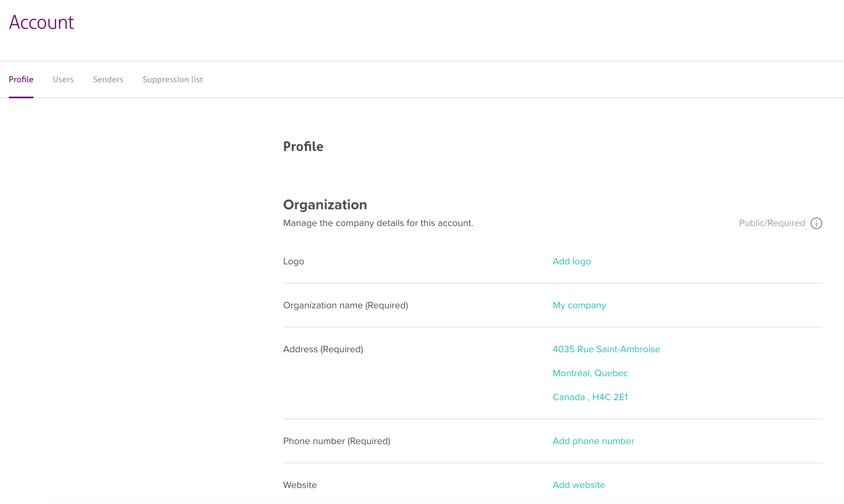Click the Phone number (Required) label
Viewport: 844px width, 504px height.
click(x=336, y=441)
